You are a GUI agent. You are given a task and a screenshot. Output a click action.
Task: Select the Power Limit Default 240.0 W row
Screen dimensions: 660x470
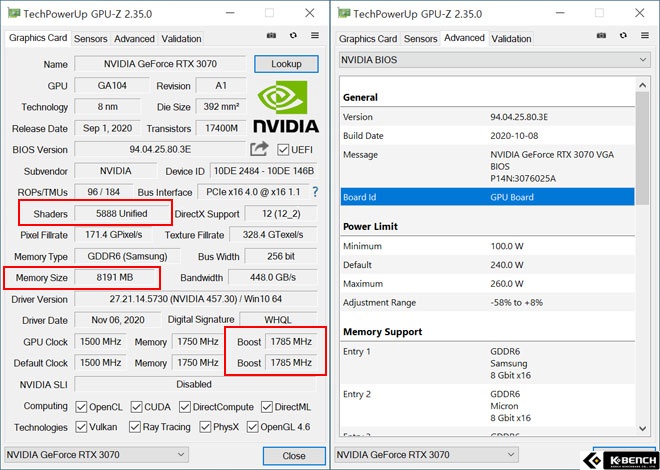coord(487,265)
